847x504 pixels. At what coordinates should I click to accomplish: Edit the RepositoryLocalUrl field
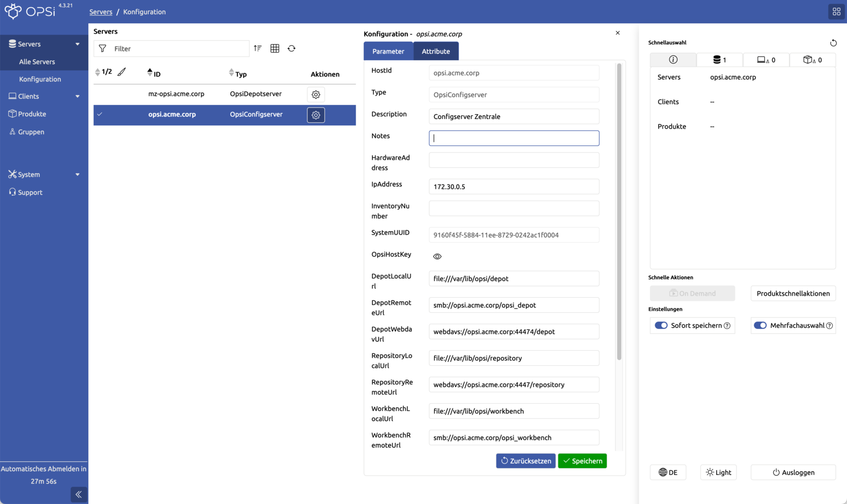tap(514, 358)
